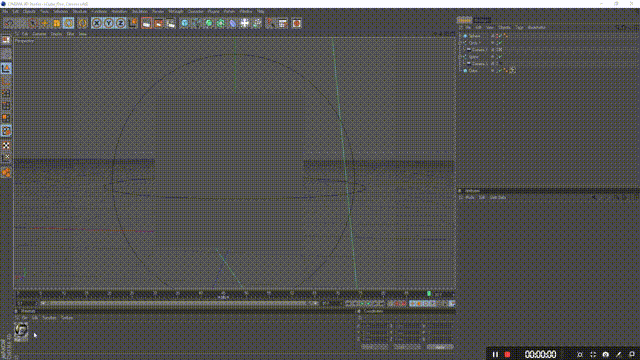This screenshot has width=640, height=360.
Task: Select the Move tool cross icon
Action: (44, 23)
